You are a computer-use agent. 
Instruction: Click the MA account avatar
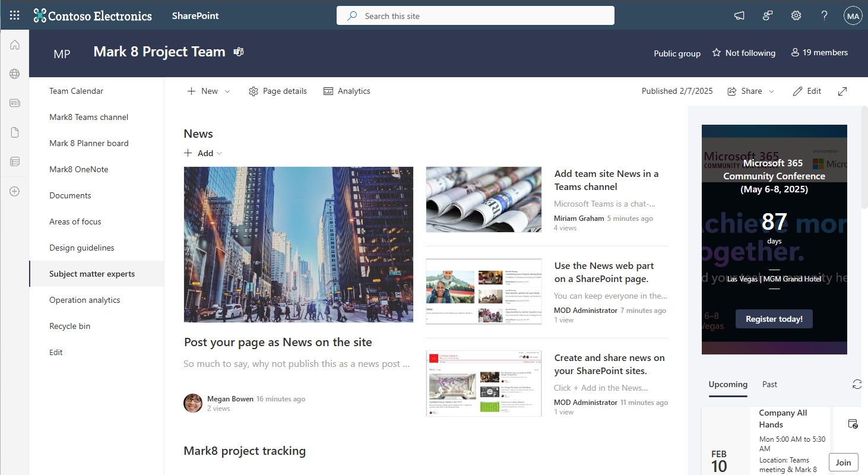tap(853, 15)
